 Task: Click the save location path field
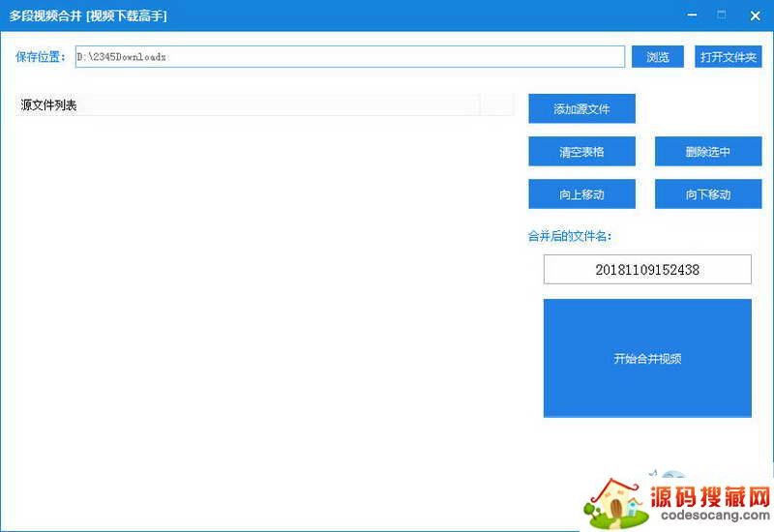point(349,57)
